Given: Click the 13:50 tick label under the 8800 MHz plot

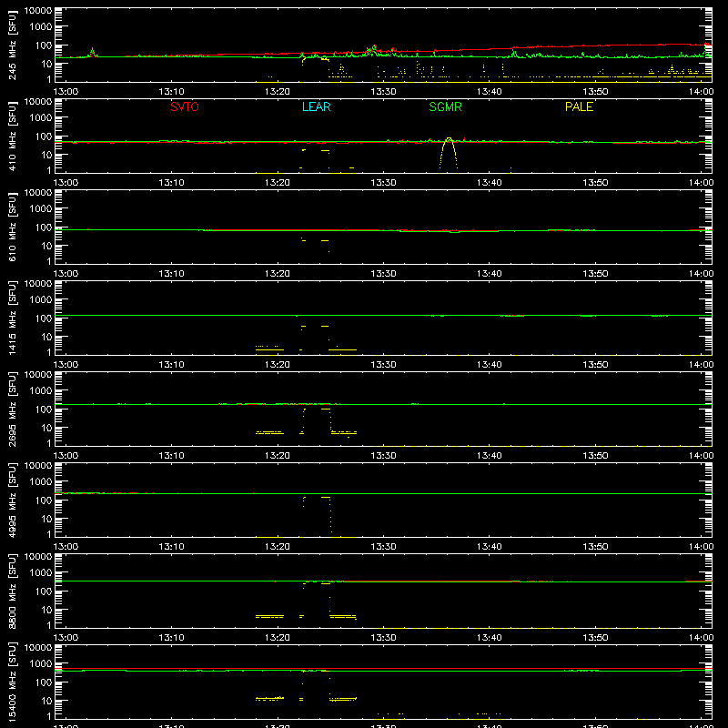Looking at the screenshot, I should point(595,638).
